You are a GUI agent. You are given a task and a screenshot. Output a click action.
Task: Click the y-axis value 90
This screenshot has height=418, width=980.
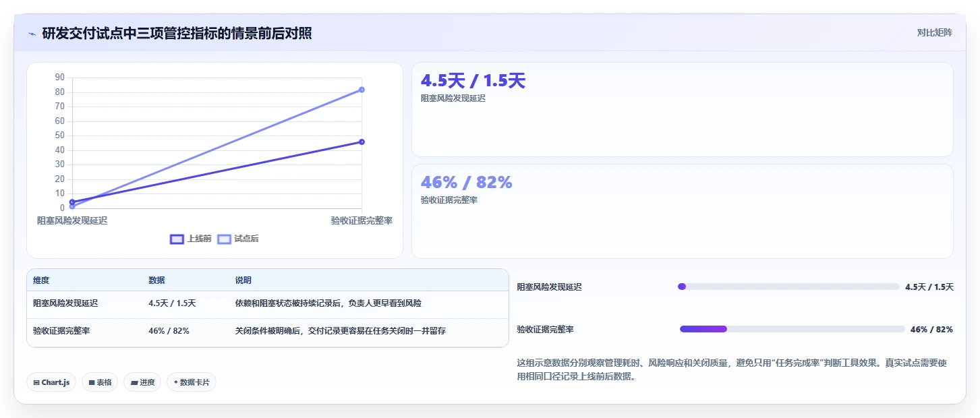60,78
